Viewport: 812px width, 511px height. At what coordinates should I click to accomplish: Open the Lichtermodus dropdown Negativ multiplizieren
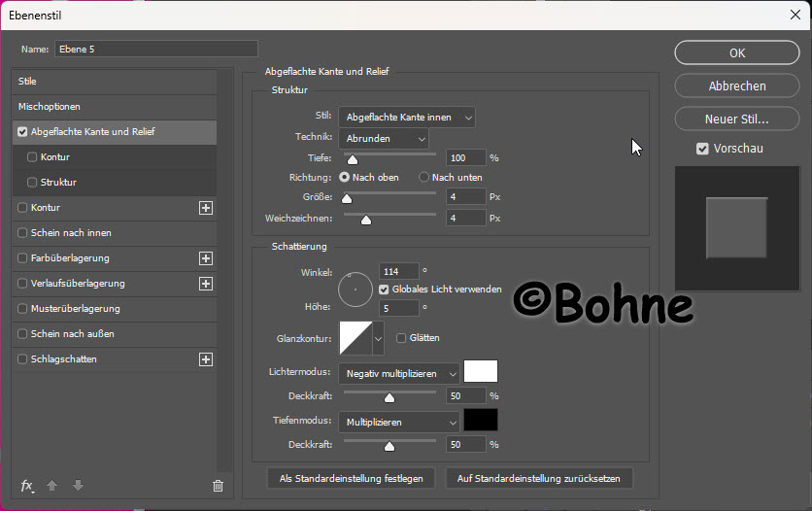399,373
